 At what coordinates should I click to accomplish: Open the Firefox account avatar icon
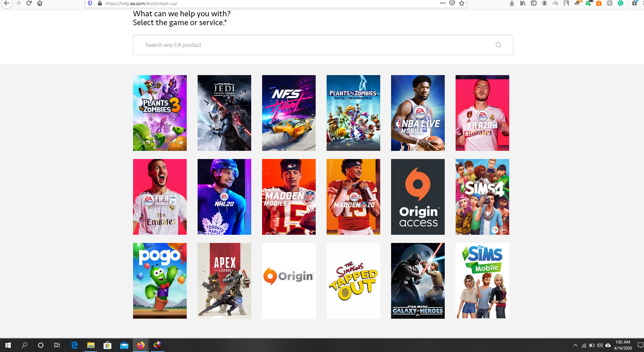pos(545,3)
